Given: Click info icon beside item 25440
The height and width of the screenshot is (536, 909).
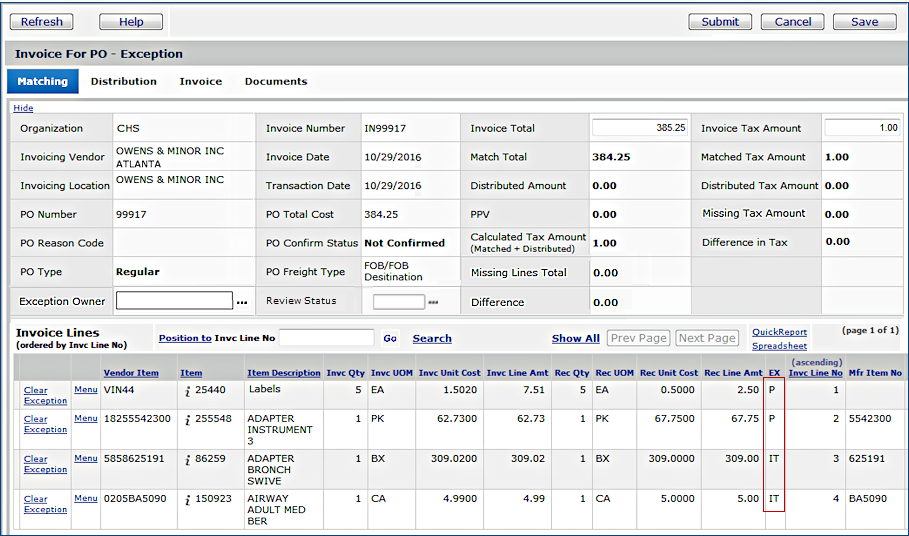Looking at the screenshot, I should [x=188, y=390].
